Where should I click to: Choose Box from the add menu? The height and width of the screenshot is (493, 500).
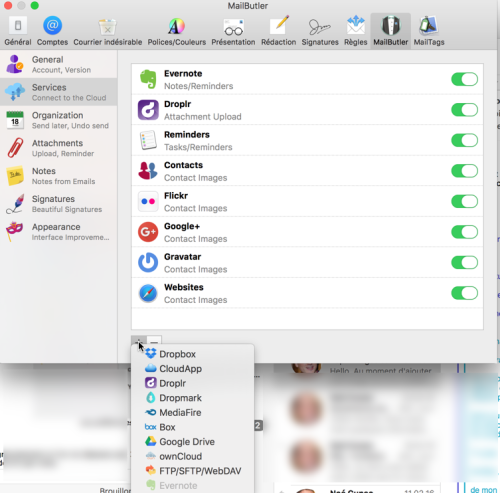(192, 427)
